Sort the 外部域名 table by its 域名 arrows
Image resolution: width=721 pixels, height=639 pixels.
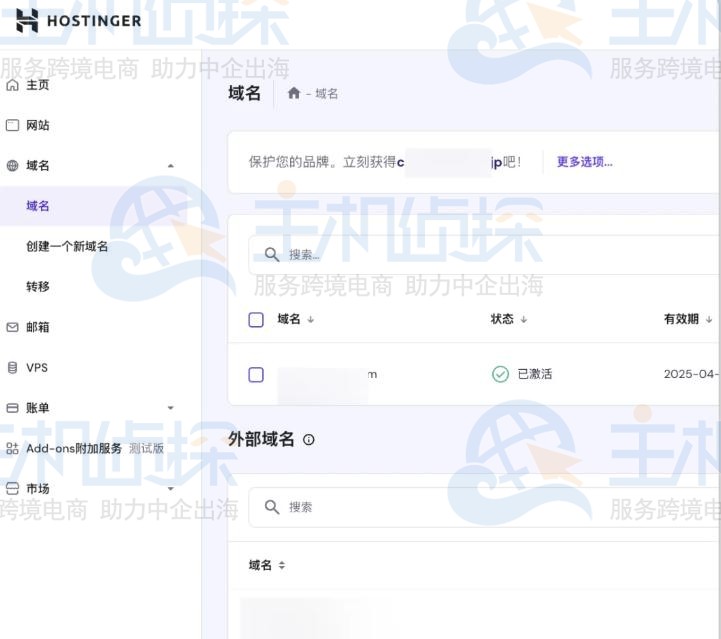tap(282, 565)
